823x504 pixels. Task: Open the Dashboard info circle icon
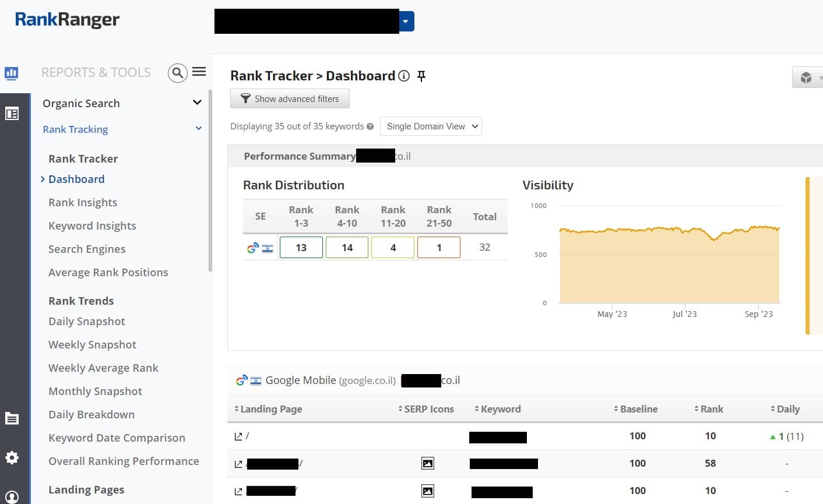(x=404, y=76)
